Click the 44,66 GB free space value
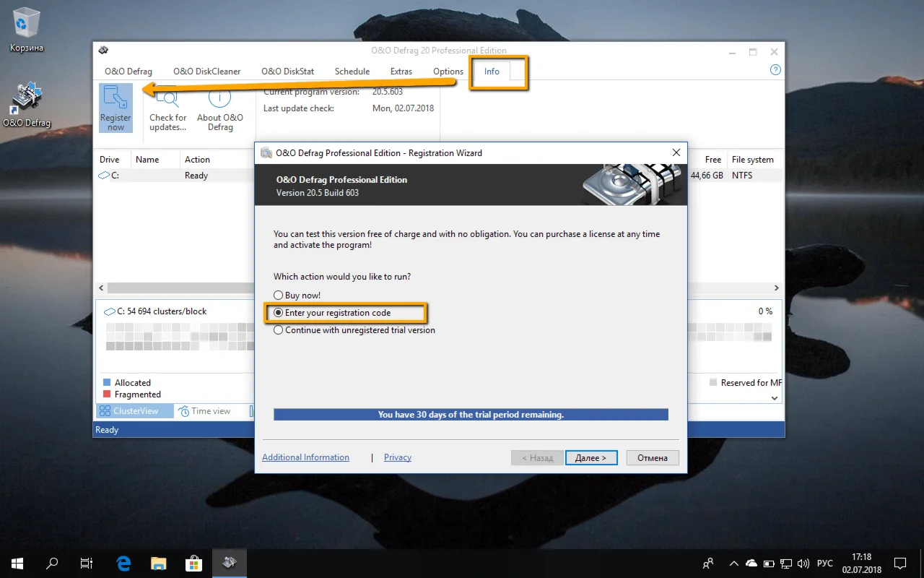Viewport: 924px width, 578px height. [707, 176]
